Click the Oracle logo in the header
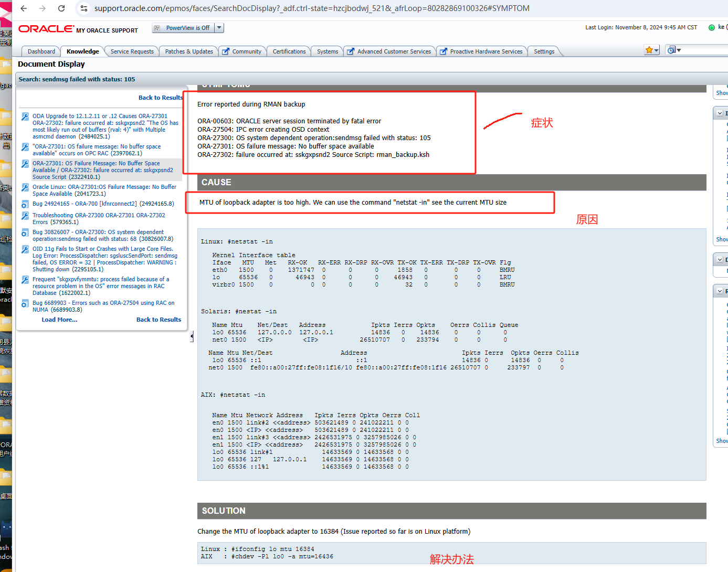The width and height of the screenshot is (728, 572). pyautogui.click(x=46, y=29)
